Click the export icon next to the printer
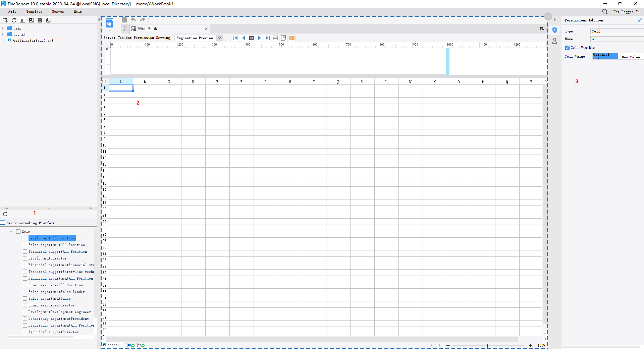Image resolution: width=644 pixels, height=349 pixels. [x=284, y=38]
